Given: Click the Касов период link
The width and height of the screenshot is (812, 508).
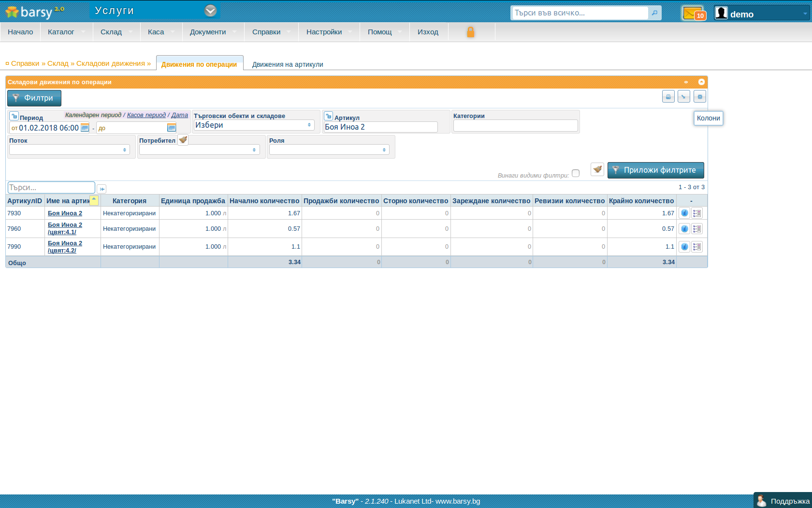Looking at the screenshot, I should [x=146, y=115].
